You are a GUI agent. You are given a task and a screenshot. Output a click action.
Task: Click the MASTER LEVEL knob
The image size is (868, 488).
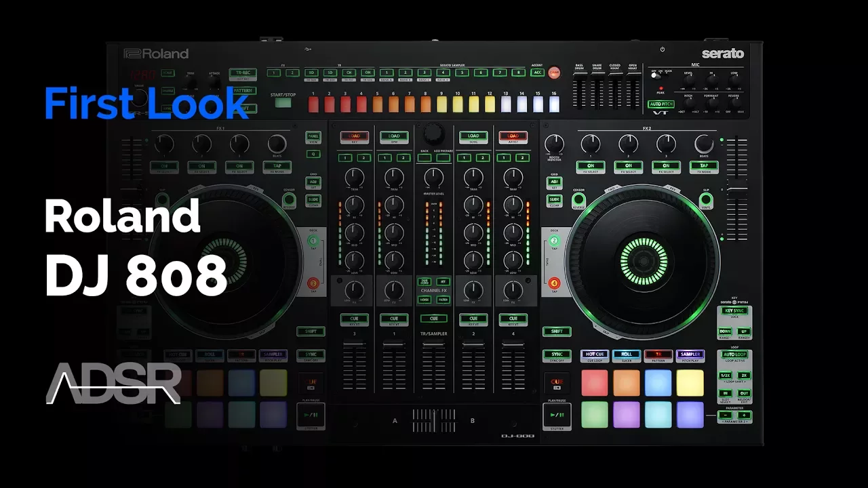coord(434,178)
